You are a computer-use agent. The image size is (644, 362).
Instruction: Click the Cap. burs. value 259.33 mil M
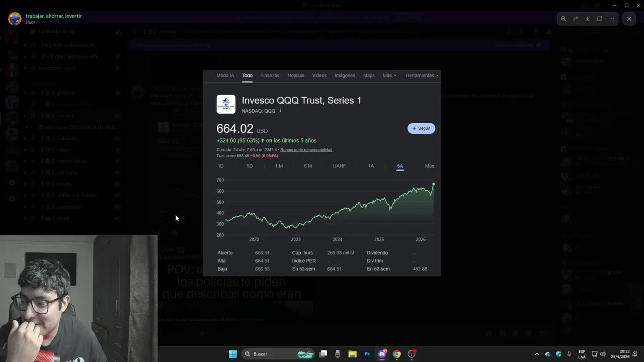coord(341,253)
